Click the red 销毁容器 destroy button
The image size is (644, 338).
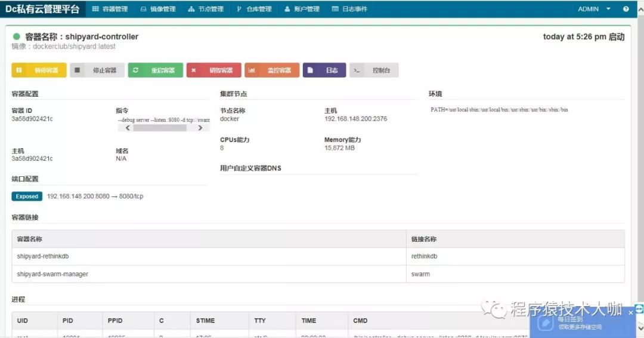coord(213,70)
